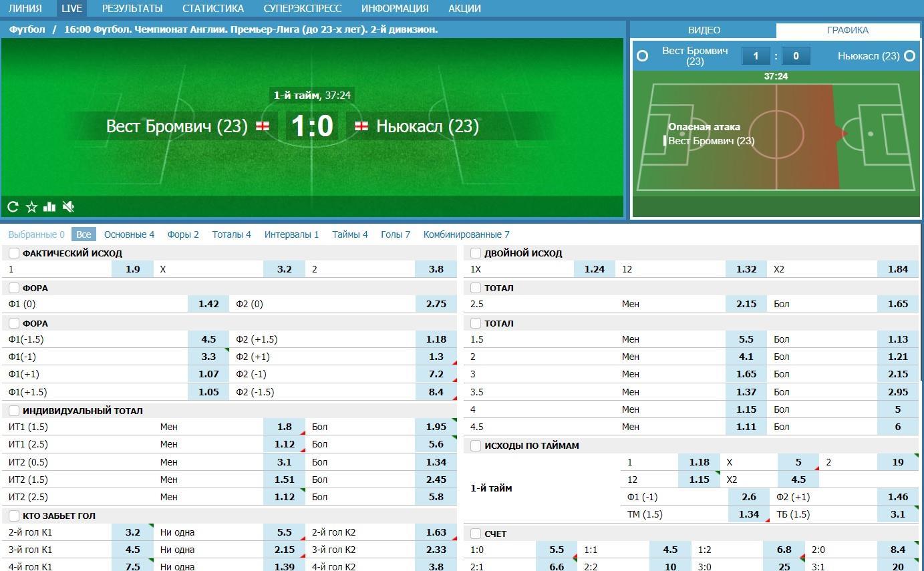Show Комбинированные 7 markets
The image size is (924, 571).
(x=466, y=234)
